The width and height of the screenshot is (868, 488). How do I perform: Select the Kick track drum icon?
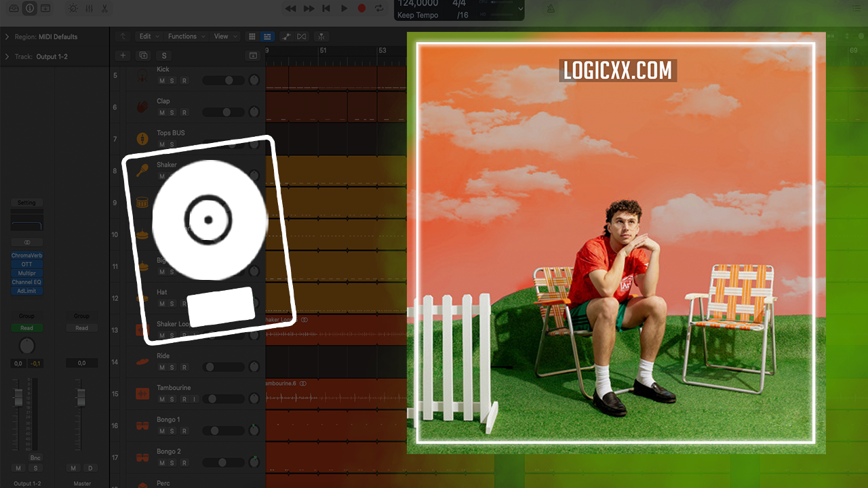pos(142,75)
